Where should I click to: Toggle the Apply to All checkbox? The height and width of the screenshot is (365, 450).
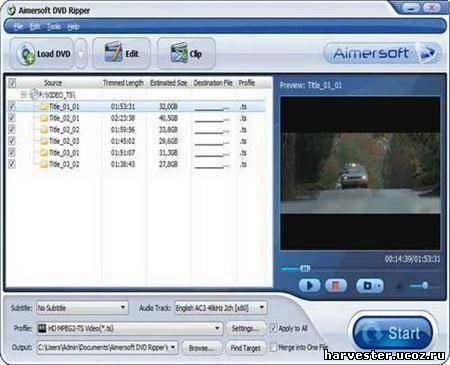pos(273,328)
